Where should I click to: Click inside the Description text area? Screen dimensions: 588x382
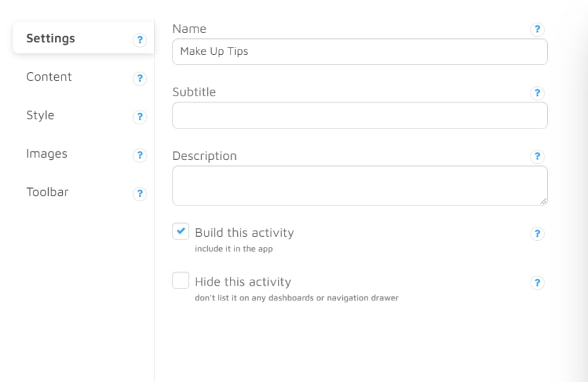[x=359, y=185]
